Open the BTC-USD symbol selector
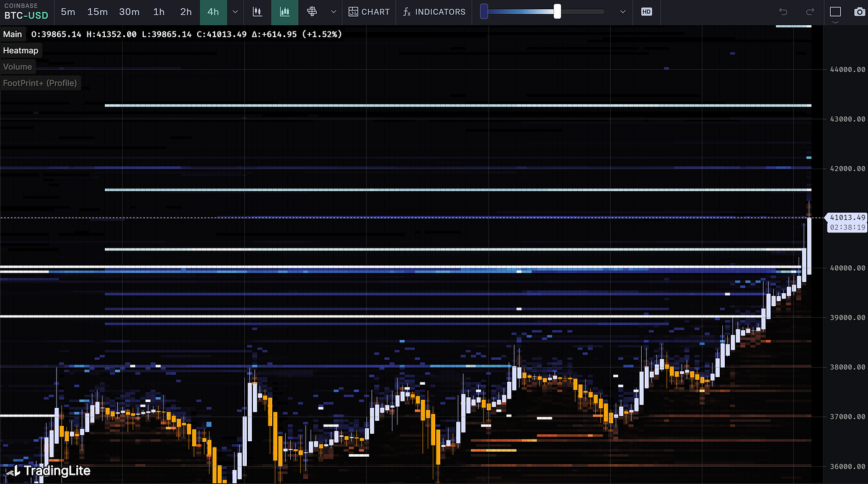The image size is (868, 484). (x=26, y=11)
